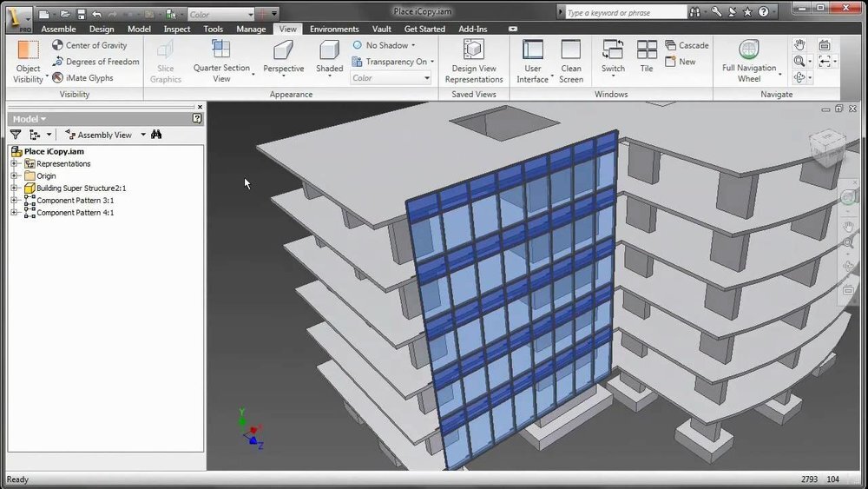Select the Pan hand tool
Image resolution: width=868 pixels, height=489 pixels.
coord(799,45)
